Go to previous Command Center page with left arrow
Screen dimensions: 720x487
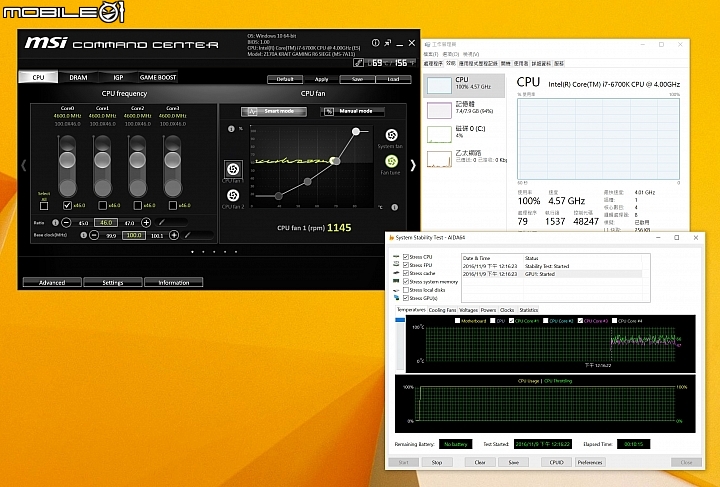24,165
